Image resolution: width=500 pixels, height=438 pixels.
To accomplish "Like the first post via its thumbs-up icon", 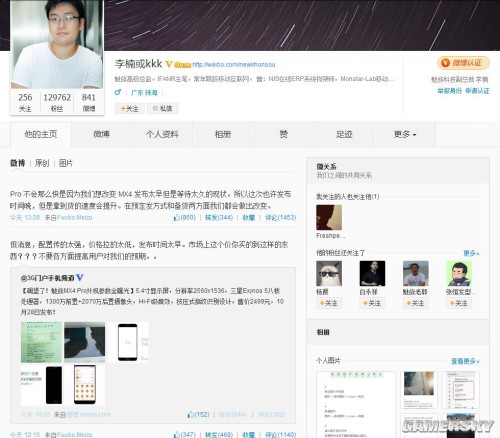I will [177, 218].
